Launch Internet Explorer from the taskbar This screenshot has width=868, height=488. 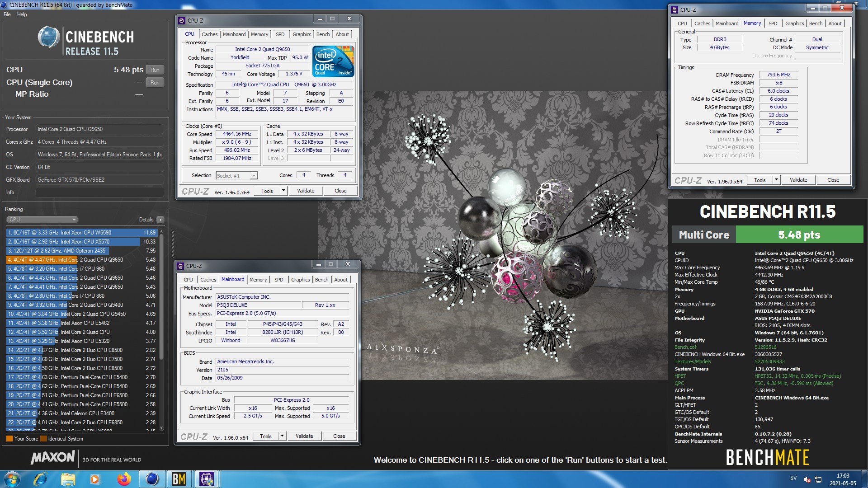point(40,479)
